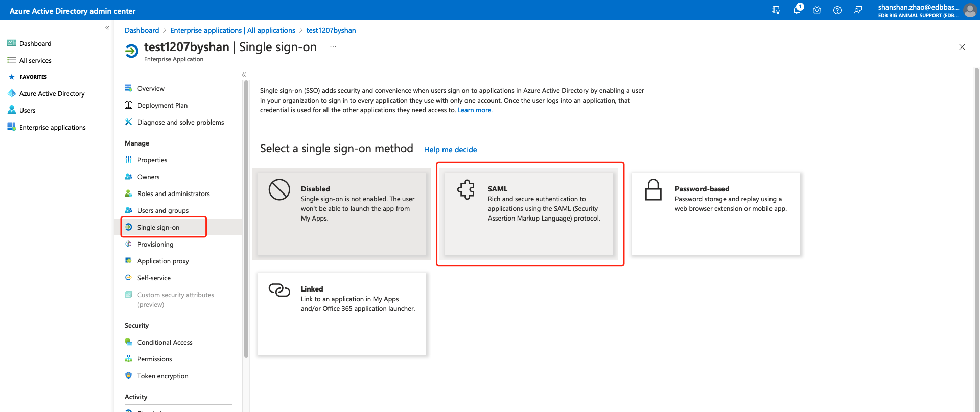Open the directory and subscription filter icon

[776, 10]
